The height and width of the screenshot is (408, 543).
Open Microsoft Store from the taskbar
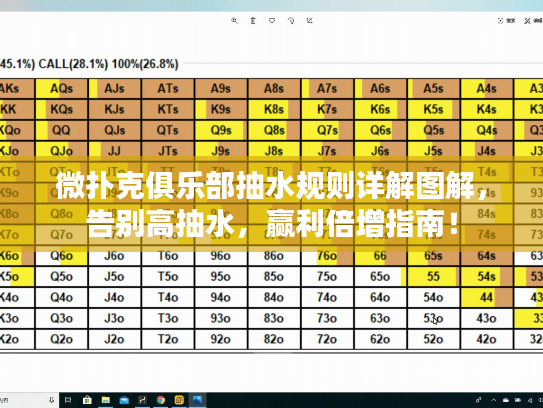[87, 400]
